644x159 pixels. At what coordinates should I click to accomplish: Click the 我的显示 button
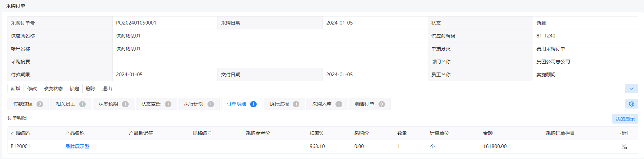tap(625, 119)
